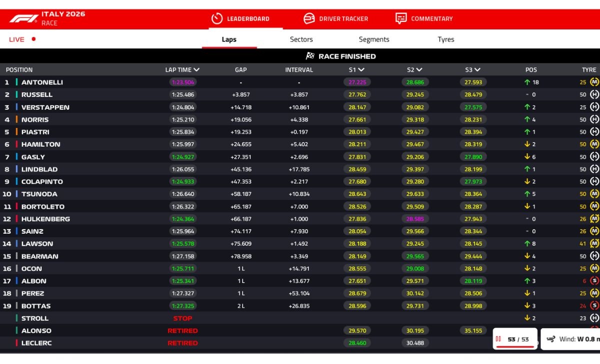The height and width of the screenshot is (364, 600).
Task: Click Stroll's hard tyre icon
Action: click(594, 318)
